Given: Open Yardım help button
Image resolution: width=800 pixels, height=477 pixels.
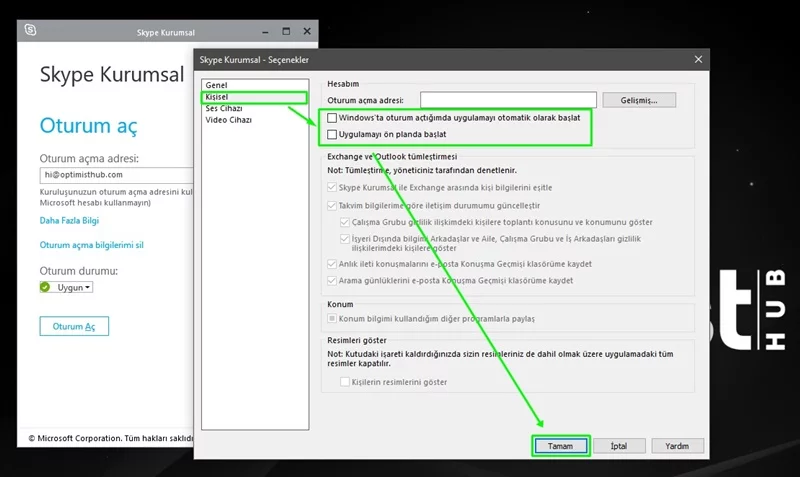Looking at the screenshot, I should (677, 446).
